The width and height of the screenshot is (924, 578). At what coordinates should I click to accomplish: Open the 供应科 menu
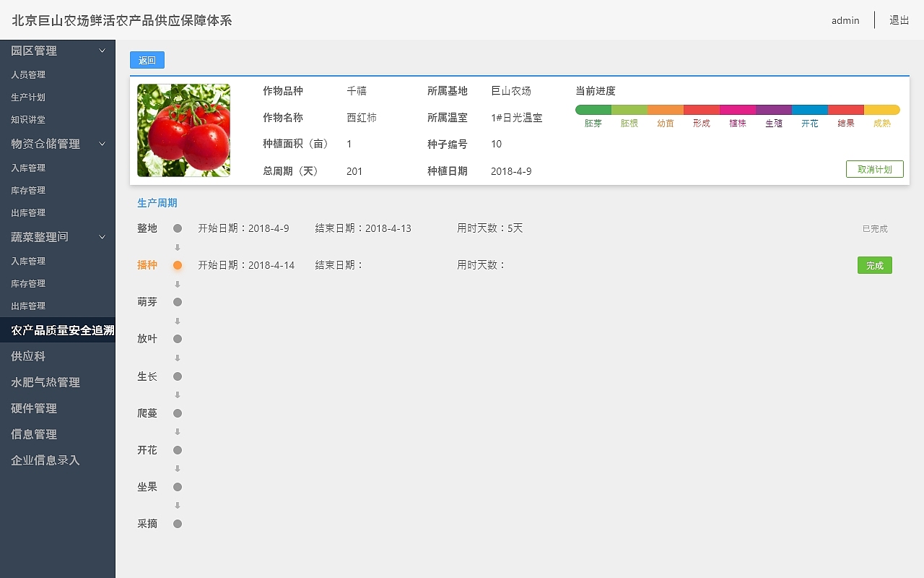[x=28, y=356]
